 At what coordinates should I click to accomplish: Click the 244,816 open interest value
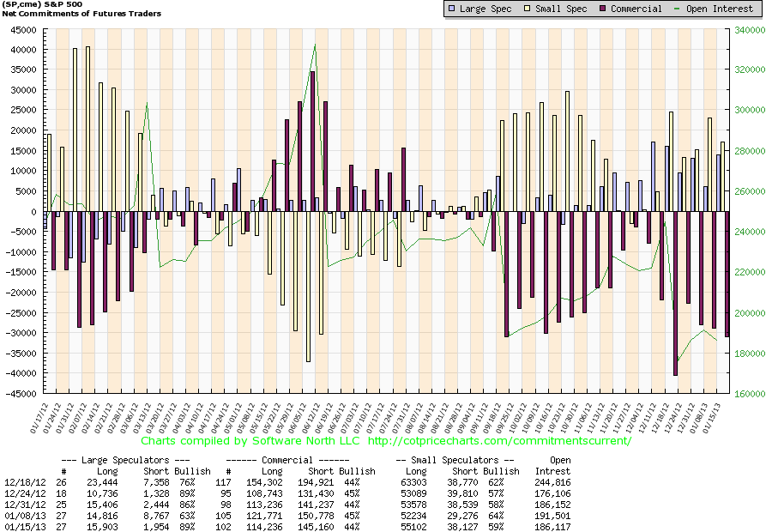553,483
